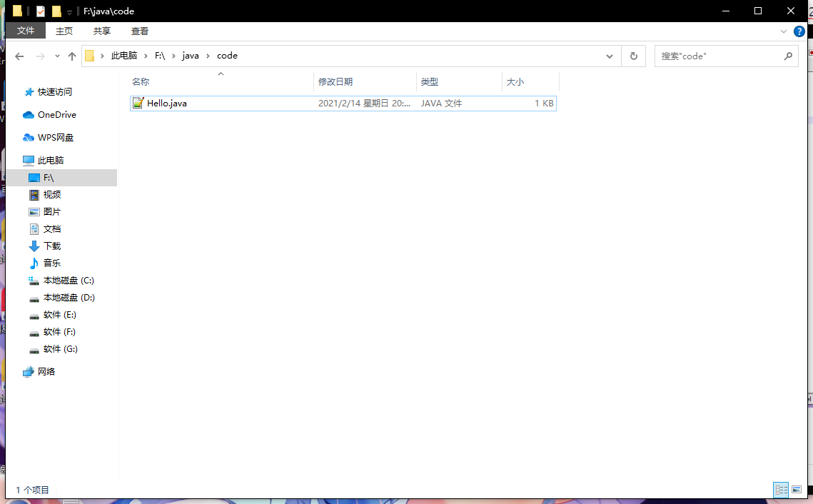813x504 pixels.
Task: Click the 音乐 note icon
Action: pyautogui.click(x=34, y=263)
